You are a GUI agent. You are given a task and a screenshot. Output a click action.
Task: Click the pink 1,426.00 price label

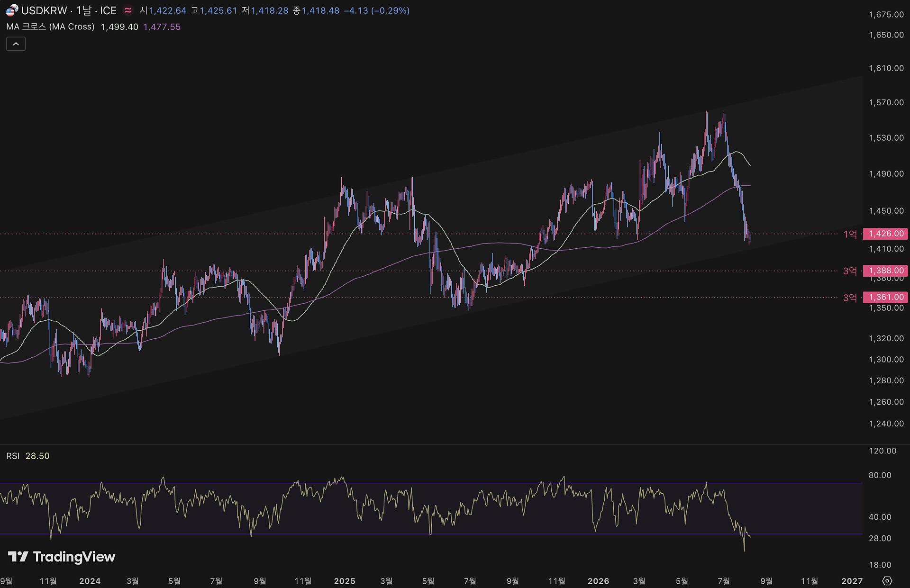tap(885, 234)
